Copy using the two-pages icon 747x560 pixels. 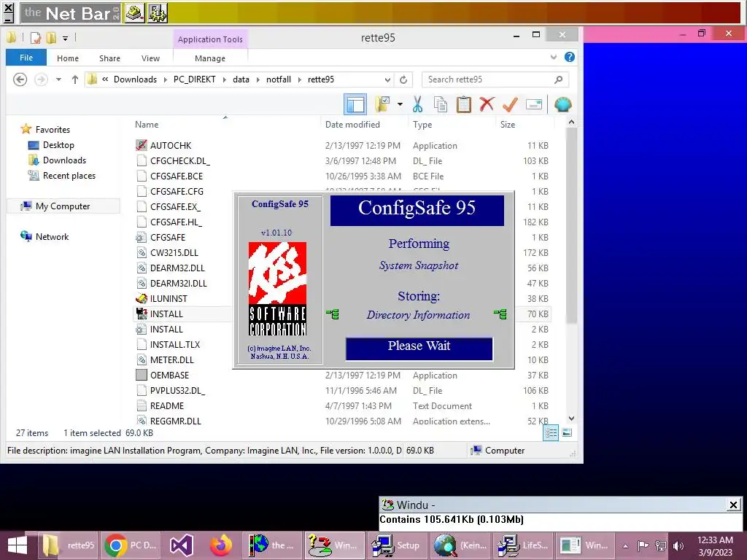[x=441, y=104]
